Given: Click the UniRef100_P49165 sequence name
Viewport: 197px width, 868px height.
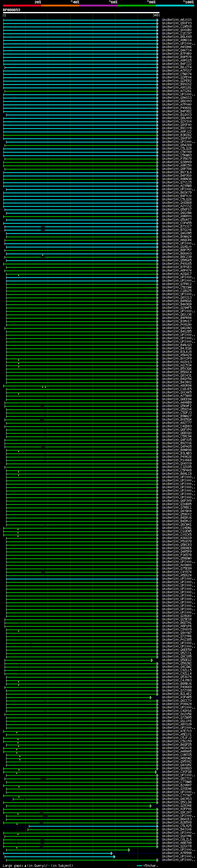Looking at the screenshot, I should click(x=177, y=264).
